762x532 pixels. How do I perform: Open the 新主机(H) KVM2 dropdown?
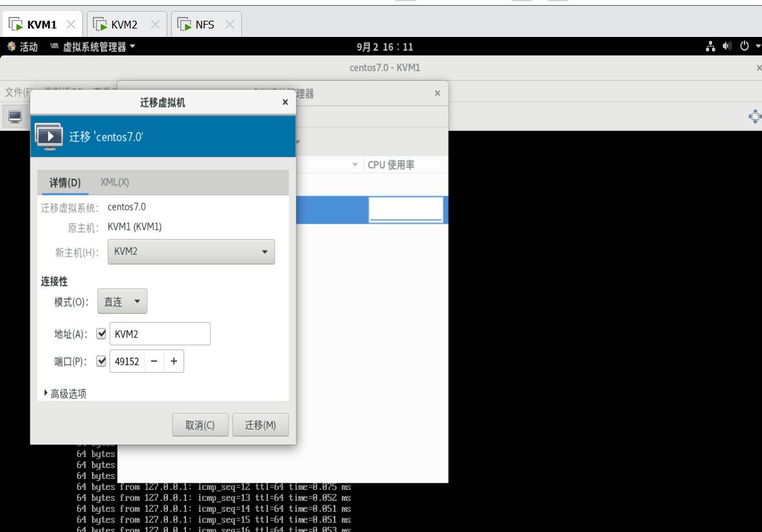click(191, 251)
